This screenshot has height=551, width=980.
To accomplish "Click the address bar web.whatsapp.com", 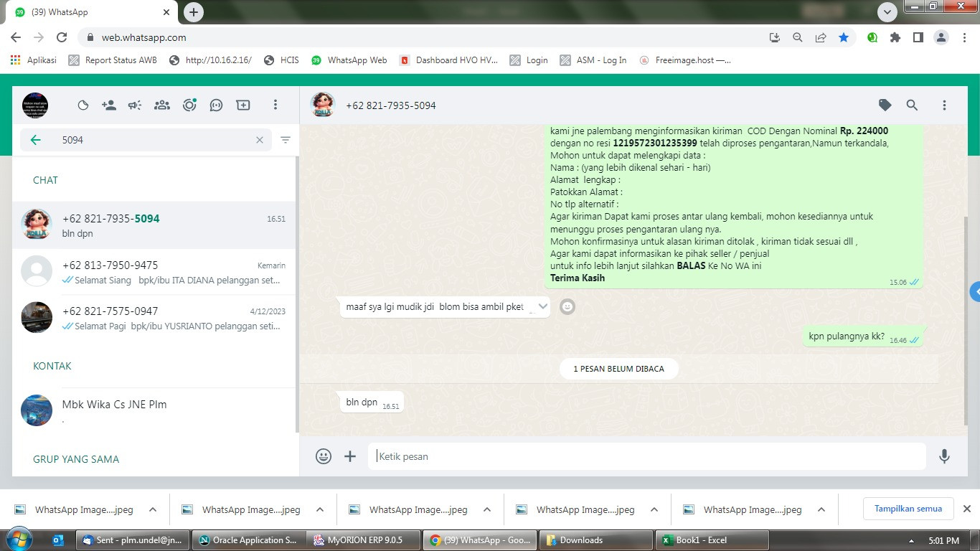I will [x=144, y=37].
